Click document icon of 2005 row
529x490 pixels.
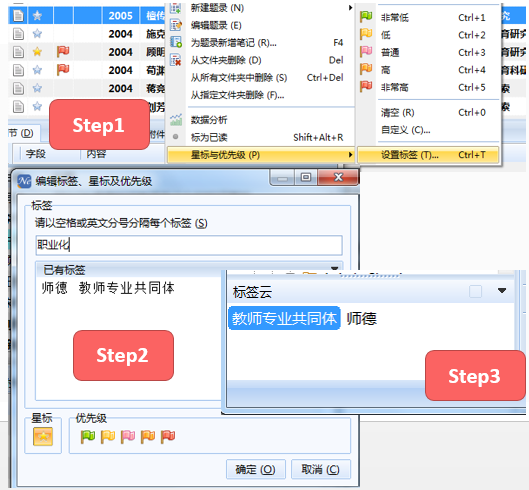coord(18,16)
